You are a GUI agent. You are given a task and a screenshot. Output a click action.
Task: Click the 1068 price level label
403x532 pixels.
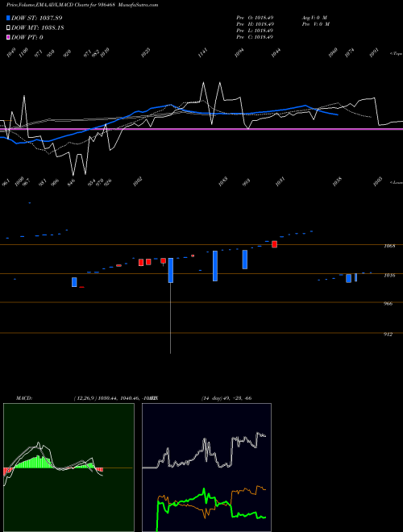[x=389, y=246]
